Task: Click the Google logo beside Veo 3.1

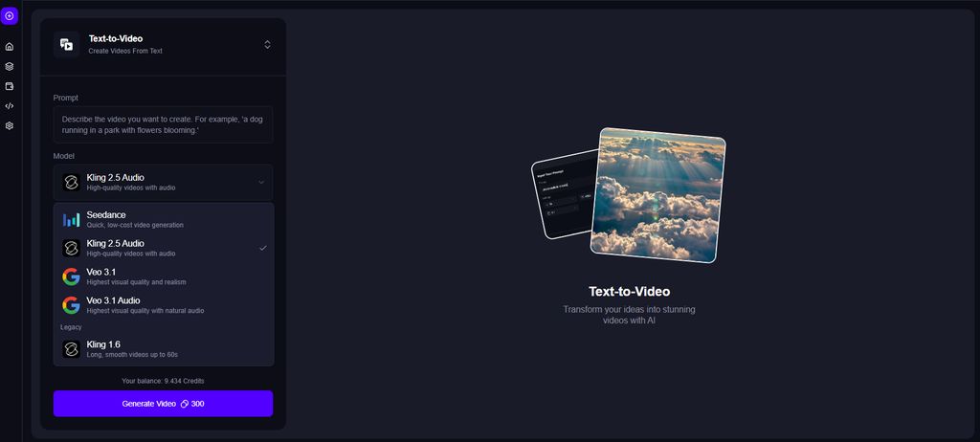Action: point(71,276)
